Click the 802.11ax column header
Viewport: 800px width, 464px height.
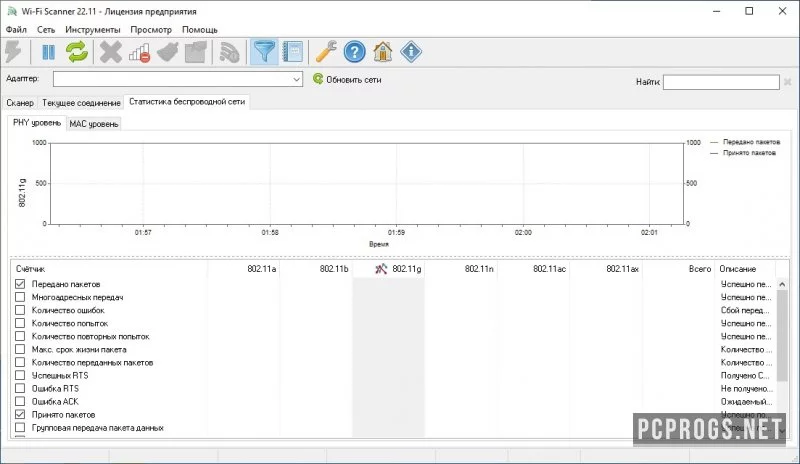click(606, 268)
